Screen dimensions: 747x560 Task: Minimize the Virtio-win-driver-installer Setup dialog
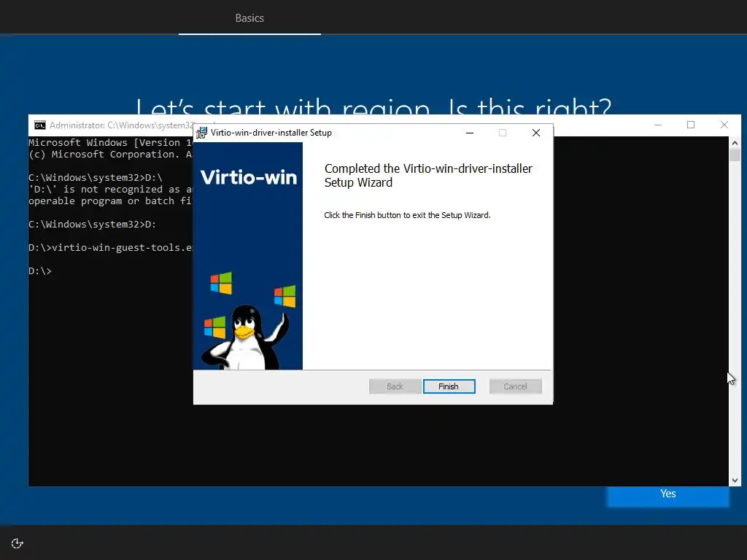click(470, 133)
